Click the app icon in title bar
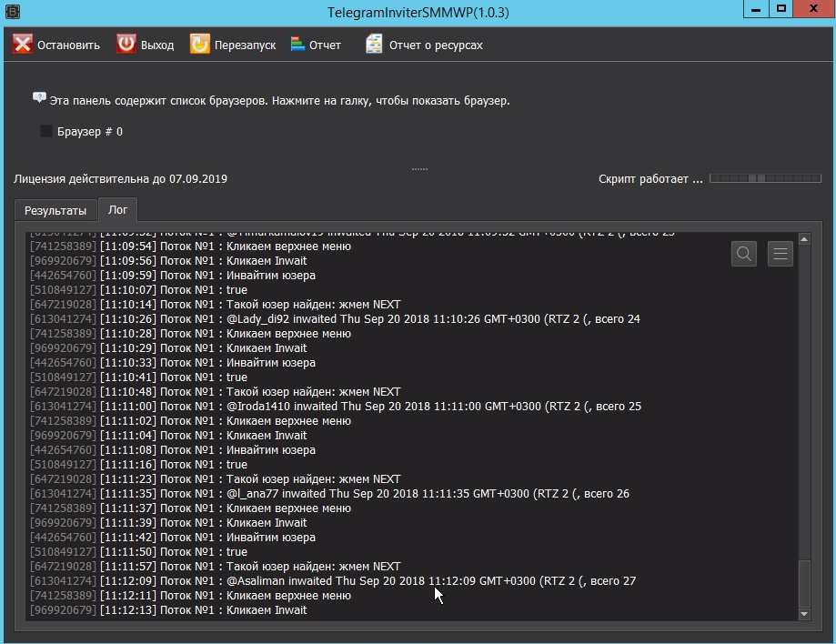836x644 pixels. click(12, 11)
